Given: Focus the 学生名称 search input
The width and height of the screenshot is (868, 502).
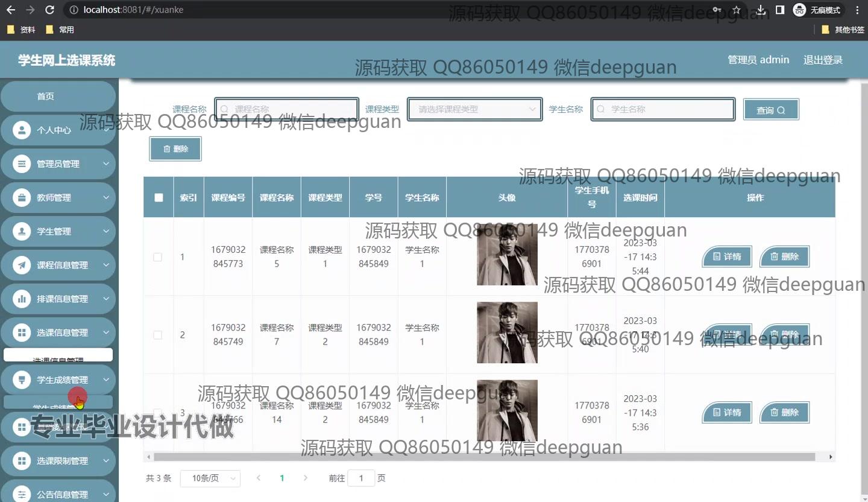Looking at the screenshot, I should point(663,109).
